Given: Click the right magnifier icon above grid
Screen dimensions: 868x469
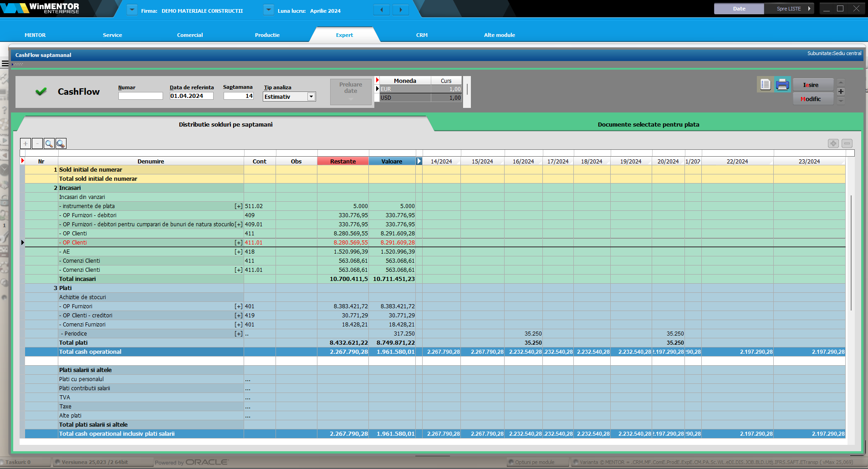Looking at the screenshot, I should click(61, 144).
